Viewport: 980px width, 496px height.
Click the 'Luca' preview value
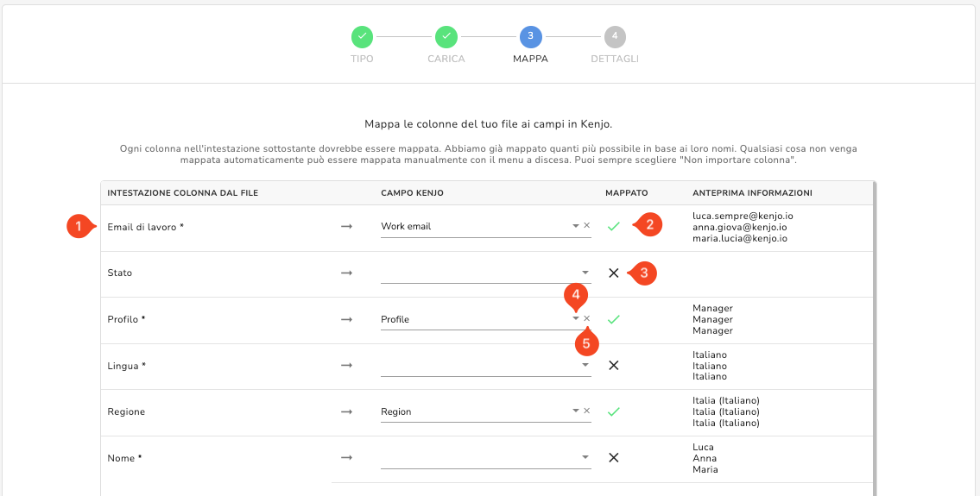click(x=703, y=447)
